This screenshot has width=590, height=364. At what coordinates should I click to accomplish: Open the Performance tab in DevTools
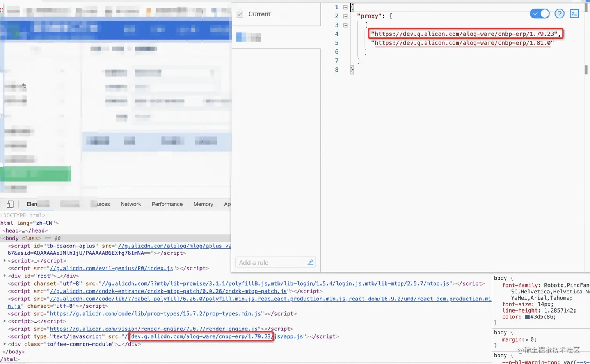click(x=167, y=204)
